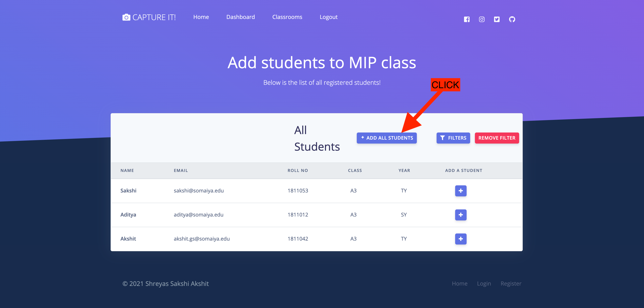Click Add All Students button

pos(387,138)
